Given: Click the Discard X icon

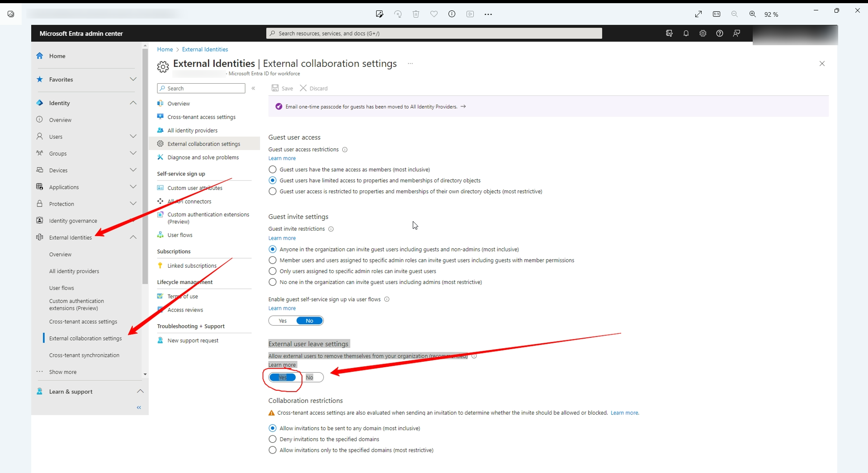Looking at the screenshot, I should 303,88.
